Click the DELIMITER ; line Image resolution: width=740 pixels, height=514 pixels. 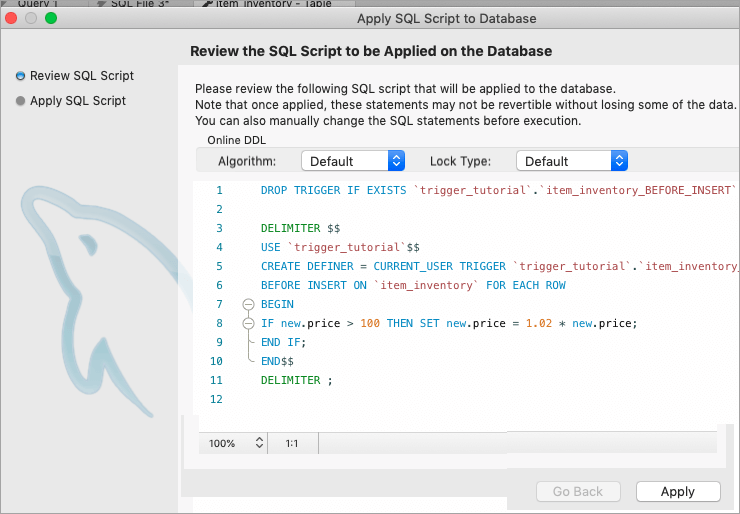click(x=296, y=380)
